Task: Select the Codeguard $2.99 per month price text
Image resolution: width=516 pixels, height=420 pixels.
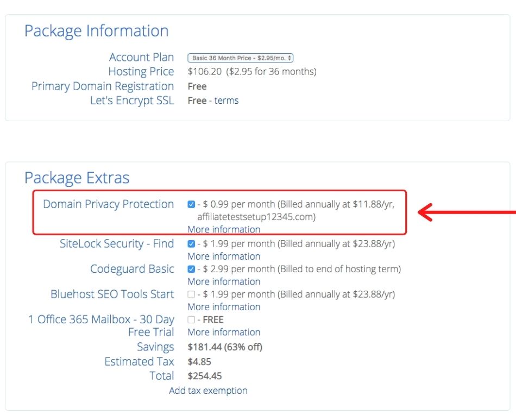Action: [239, 269]
